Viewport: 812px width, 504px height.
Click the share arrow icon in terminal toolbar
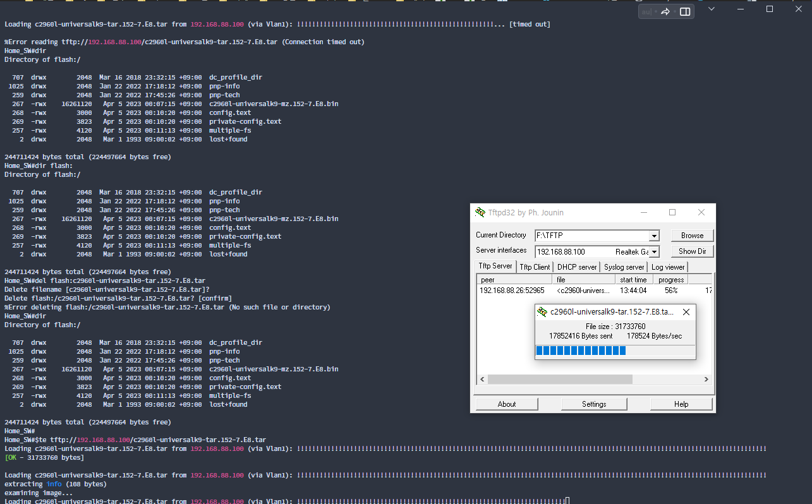[665, 11]
